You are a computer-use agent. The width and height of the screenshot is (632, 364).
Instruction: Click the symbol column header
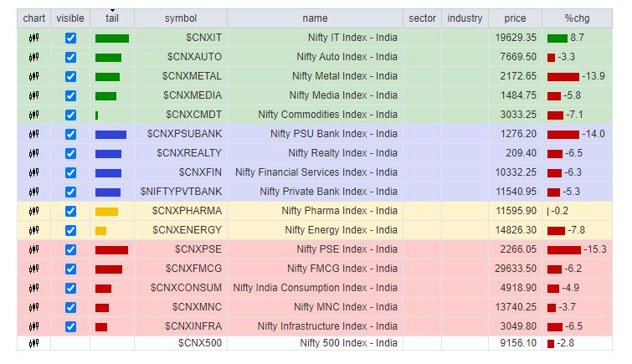pyautogui.click(x=181, y=18)
